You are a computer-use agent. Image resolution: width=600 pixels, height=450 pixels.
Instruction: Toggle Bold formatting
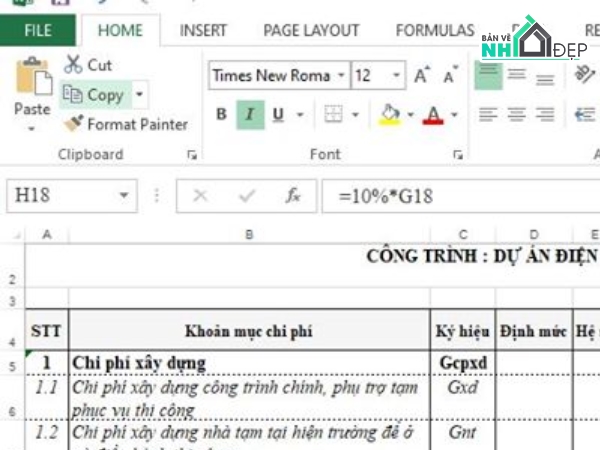point(221,114)
